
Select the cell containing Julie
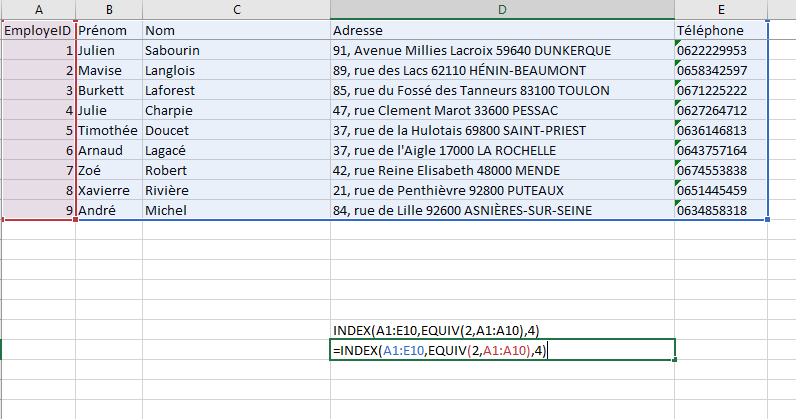(109, 110)
